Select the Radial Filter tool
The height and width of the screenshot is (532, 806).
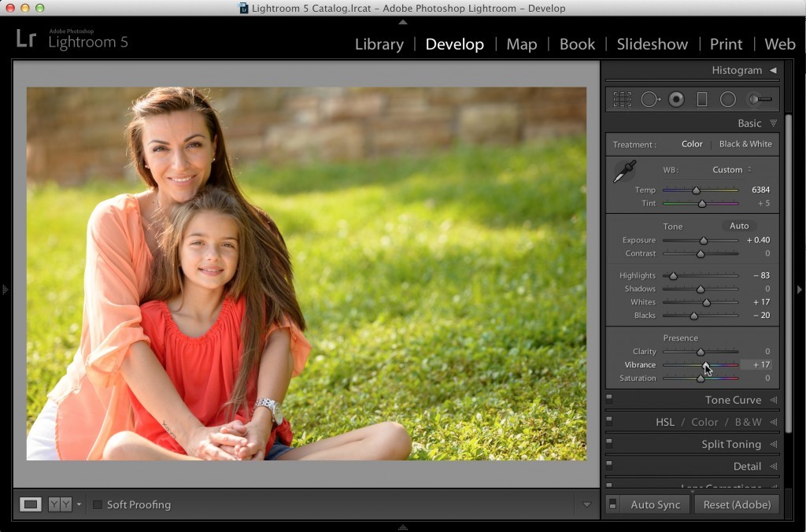(727, 99)
